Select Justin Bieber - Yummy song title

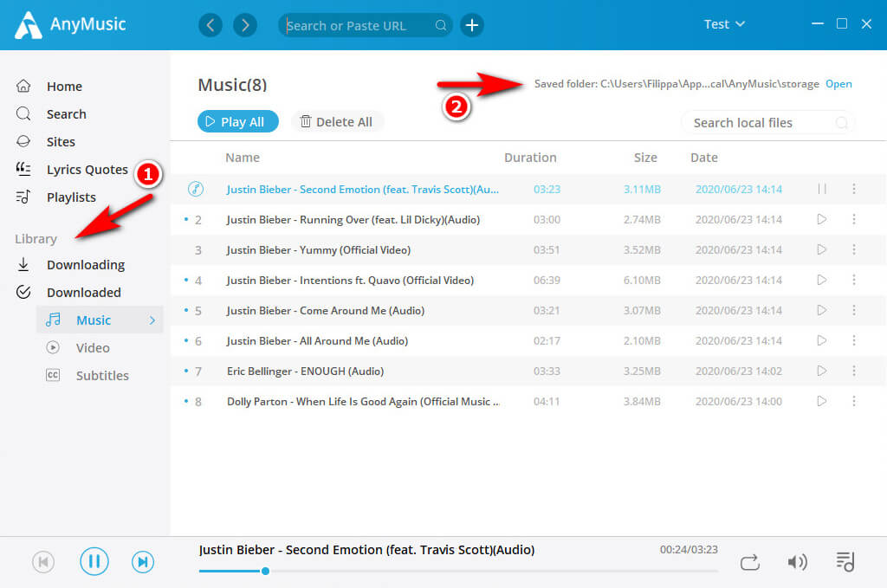[319, 250]
